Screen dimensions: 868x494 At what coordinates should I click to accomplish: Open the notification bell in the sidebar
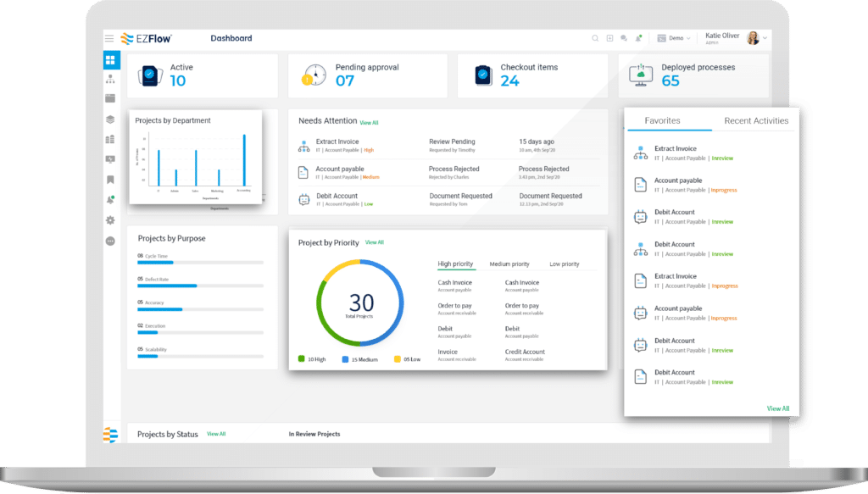pyautogui.click(x=110, y=200)
